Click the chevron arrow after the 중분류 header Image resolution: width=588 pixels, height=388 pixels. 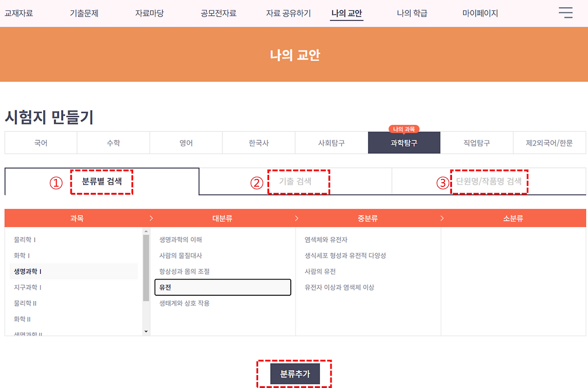pos(442,218)
